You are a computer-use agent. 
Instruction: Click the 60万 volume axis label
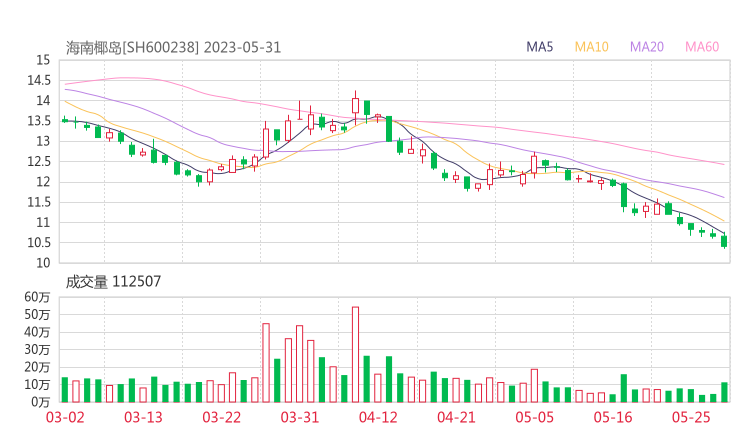(37, 297)
